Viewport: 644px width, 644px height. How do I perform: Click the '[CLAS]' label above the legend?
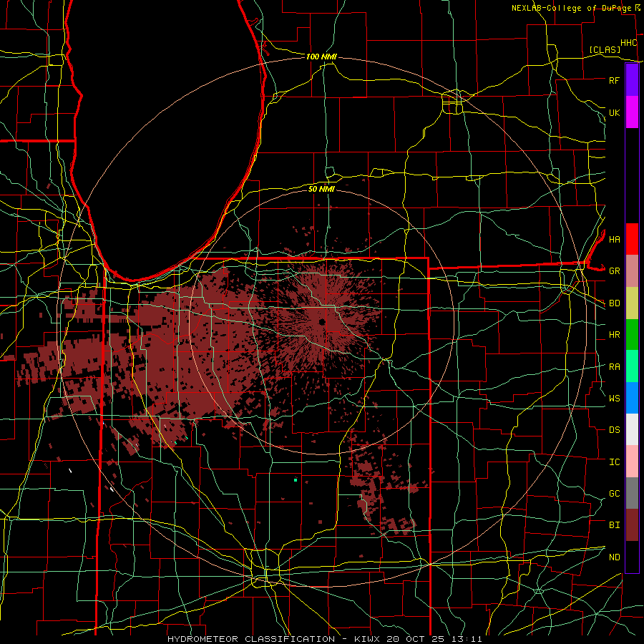pos(605,49)
